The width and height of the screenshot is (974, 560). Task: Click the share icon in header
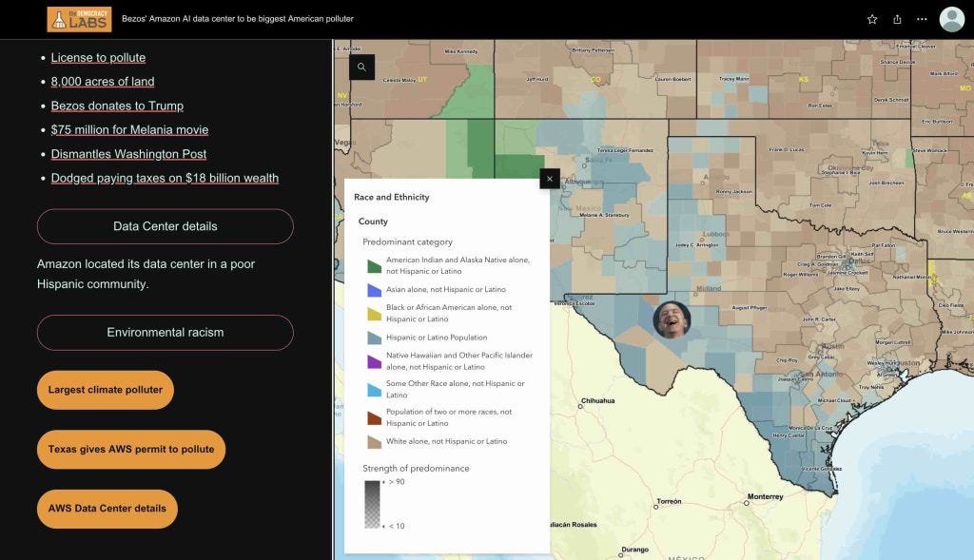897,19
